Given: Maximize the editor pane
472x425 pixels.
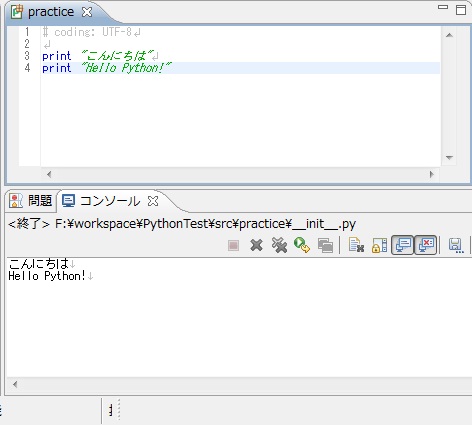Looking at the screenshot, I should 461,10.
